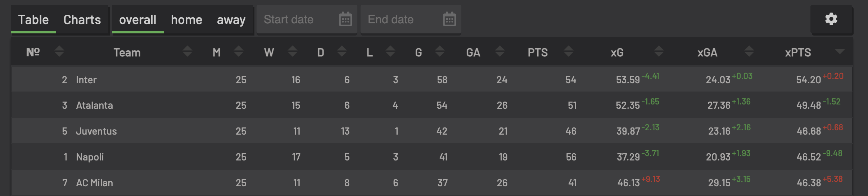Select the away filter tab
The image size is (868, 196).
tap(231, 20)
